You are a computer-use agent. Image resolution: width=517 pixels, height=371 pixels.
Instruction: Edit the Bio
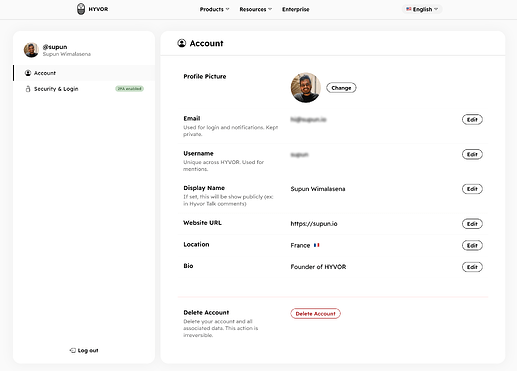click(x=472, y=267)
